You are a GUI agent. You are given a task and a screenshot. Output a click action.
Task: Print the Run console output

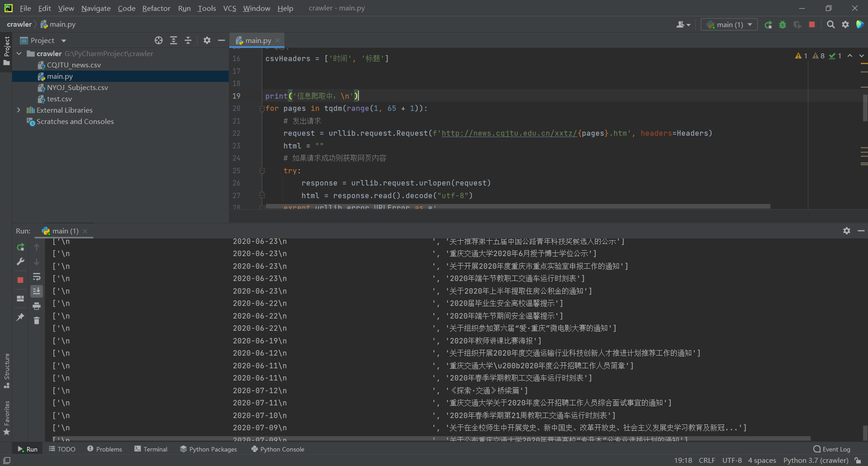37,306
